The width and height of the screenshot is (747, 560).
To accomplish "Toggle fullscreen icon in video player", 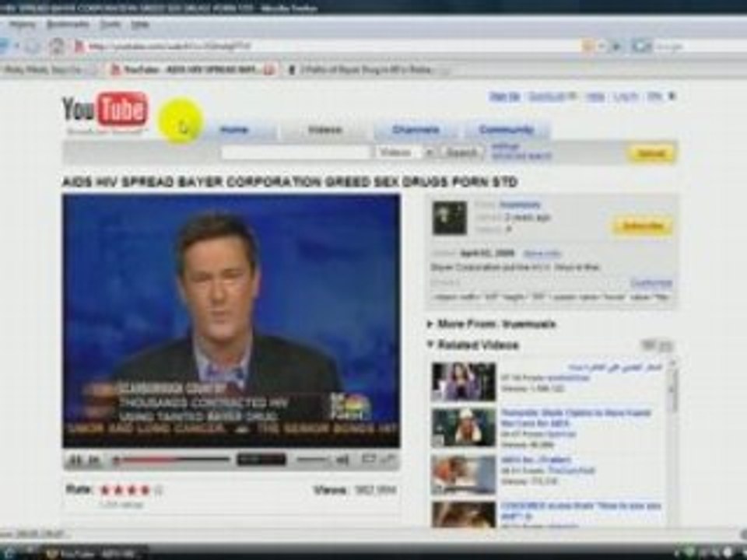I will 388,460.
